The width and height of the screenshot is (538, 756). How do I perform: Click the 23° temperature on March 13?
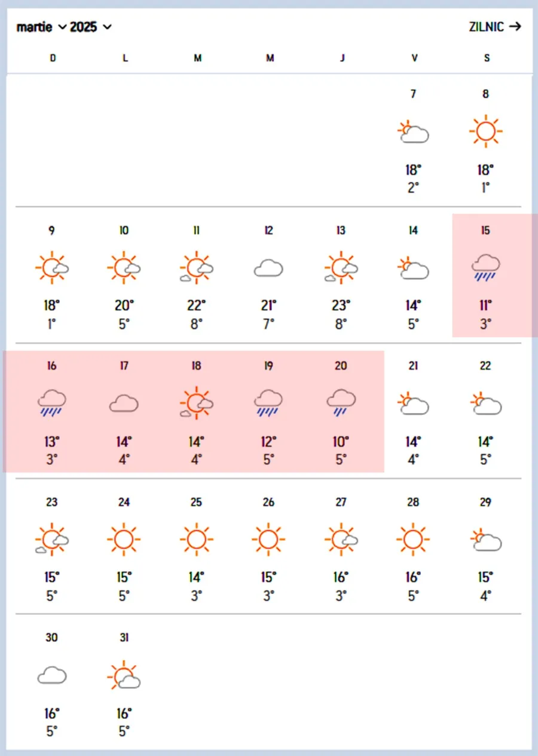340,306
